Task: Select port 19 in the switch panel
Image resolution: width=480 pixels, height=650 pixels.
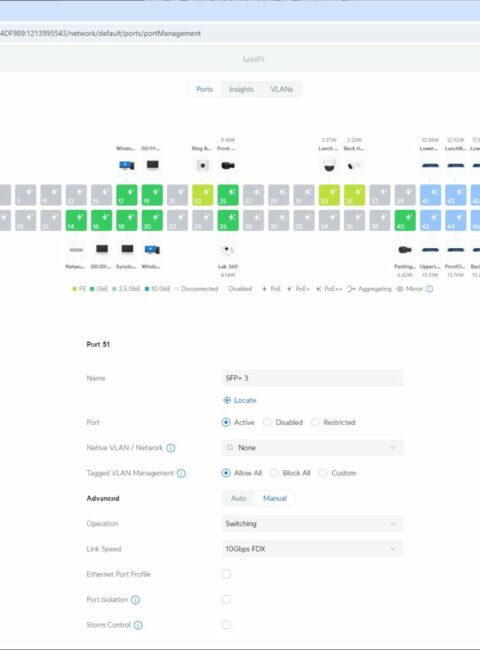Action: [152, 195]
